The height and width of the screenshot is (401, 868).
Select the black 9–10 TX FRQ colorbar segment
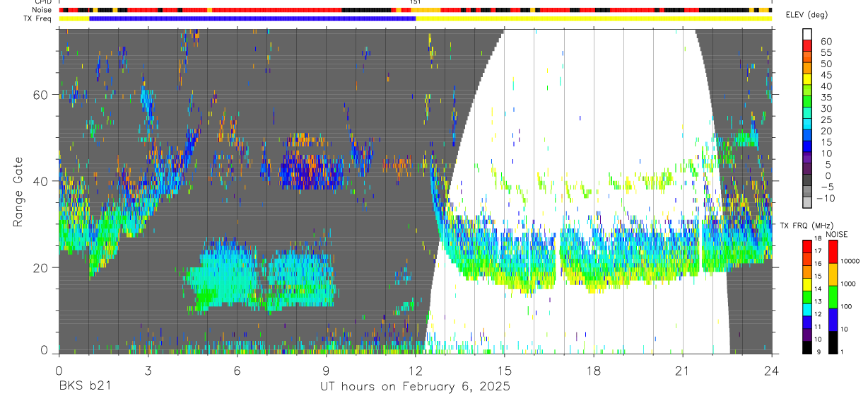pos(807,346)
